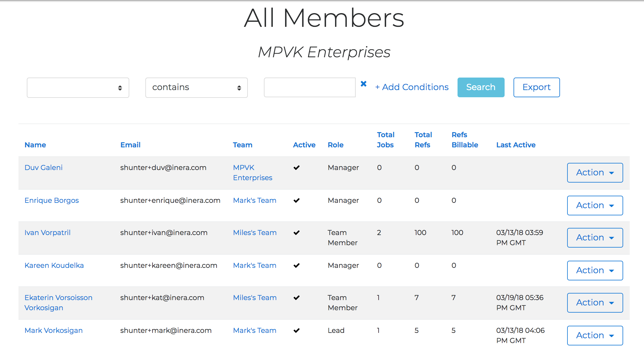
Task: Open Mark's Team link in Enrique's row
Action: pos(255,200)
